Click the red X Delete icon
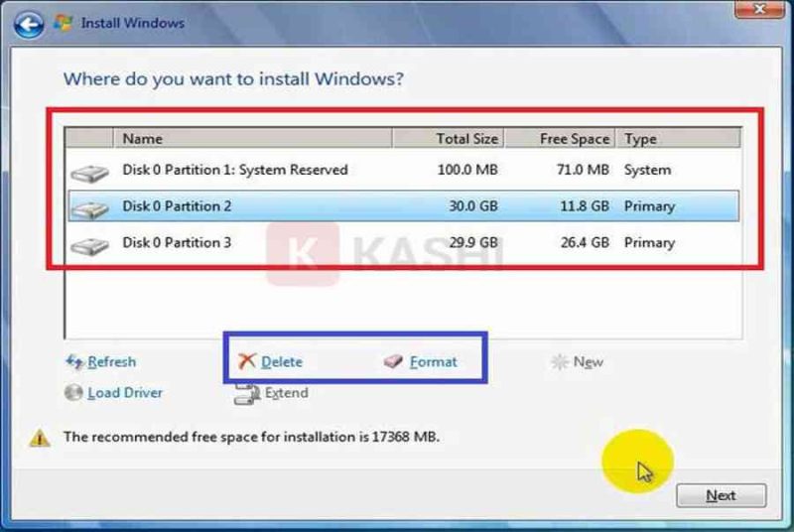Screen dimensions: 794x532 coord(246,361)
